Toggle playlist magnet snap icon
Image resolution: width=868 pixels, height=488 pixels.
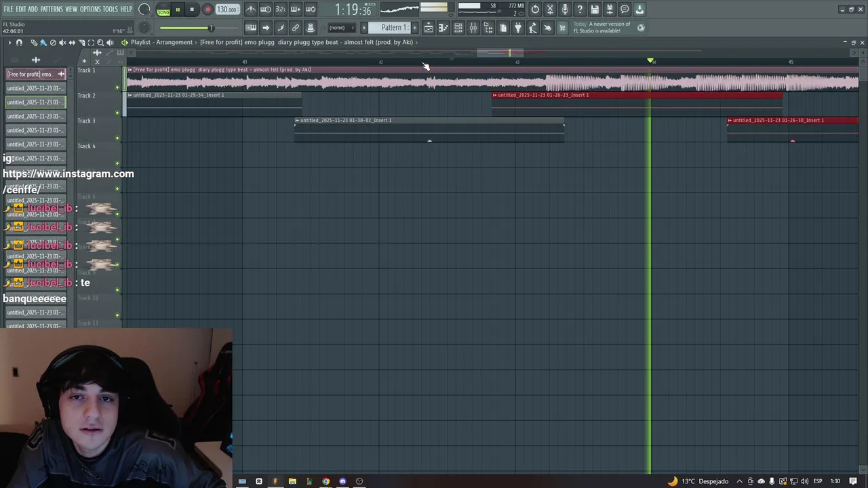(19, 43)
